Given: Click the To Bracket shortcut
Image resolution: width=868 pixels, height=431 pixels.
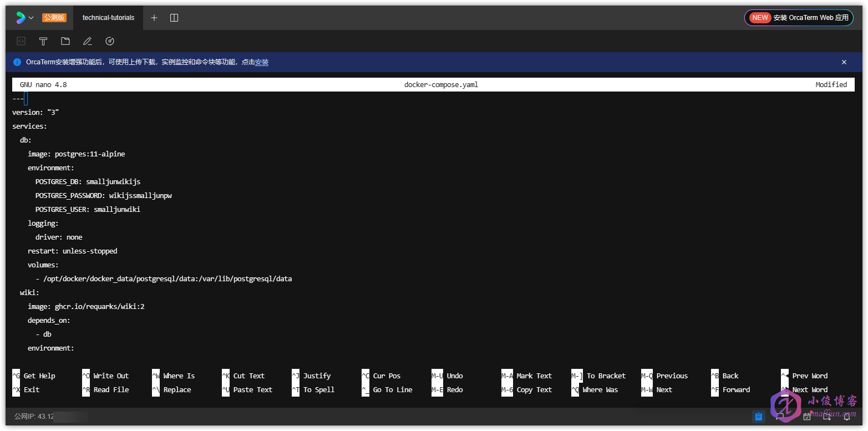Looking at the screenshot, I should 606,376.
